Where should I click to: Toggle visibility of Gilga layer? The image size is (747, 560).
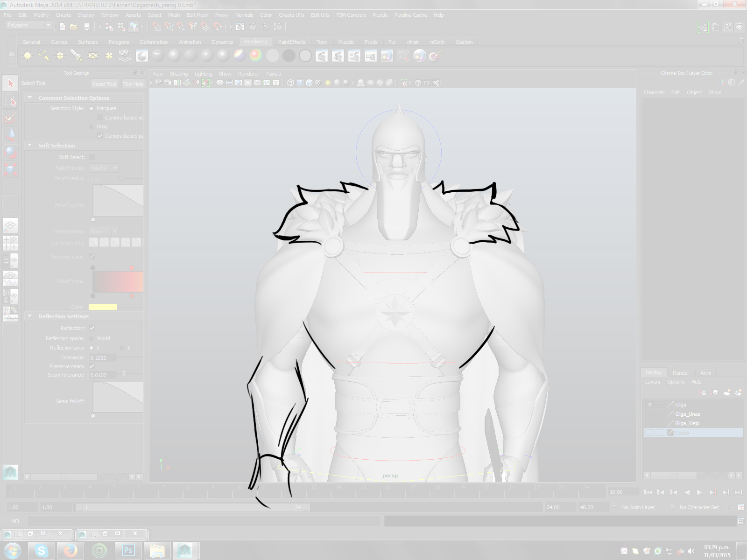point(649,405)
